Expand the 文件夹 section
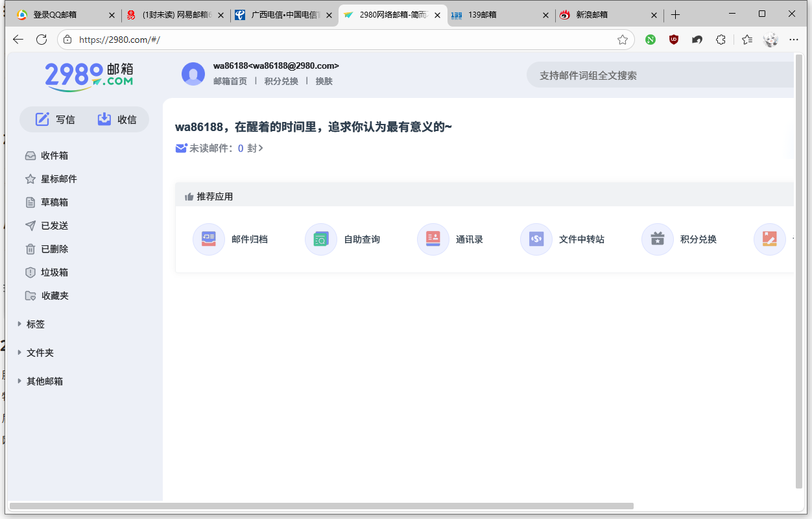The height and width of the screenshot is (519, 812). (39, 352)
